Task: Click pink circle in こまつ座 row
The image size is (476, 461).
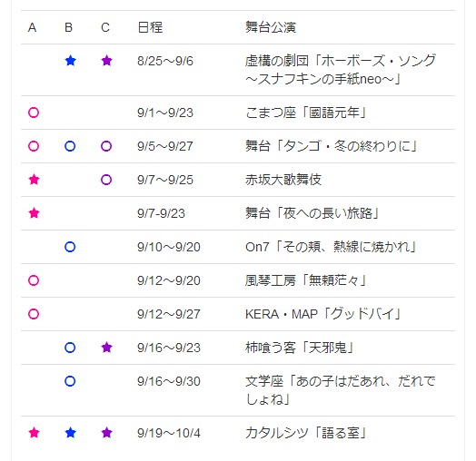Action: (34, 113)
